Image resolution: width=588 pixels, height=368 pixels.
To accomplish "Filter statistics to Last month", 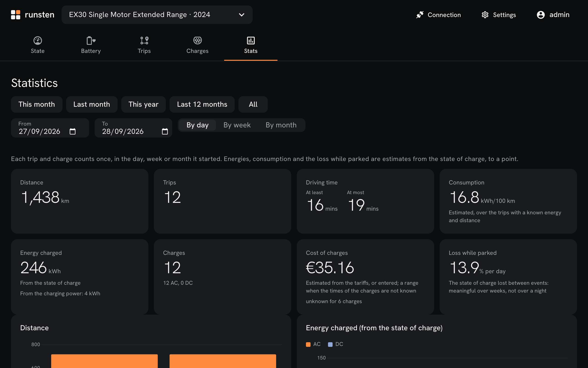I will 92,104.
